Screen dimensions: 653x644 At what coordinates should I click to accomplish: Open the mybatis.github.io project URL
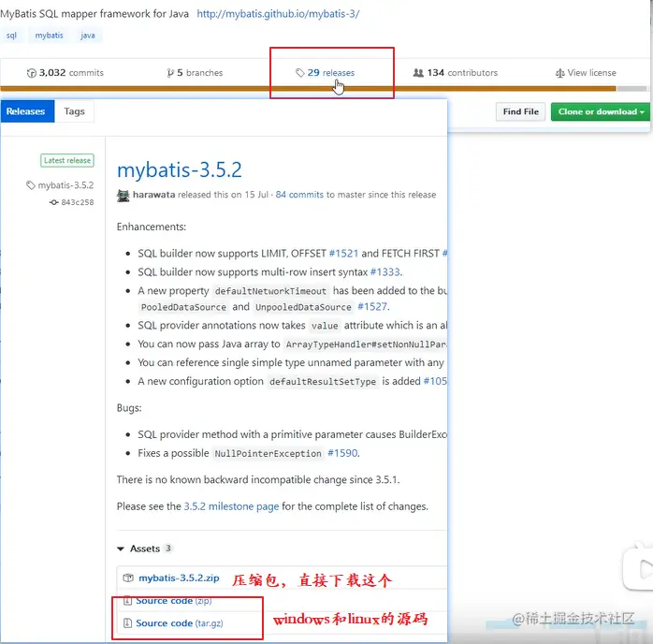[278, 14]
